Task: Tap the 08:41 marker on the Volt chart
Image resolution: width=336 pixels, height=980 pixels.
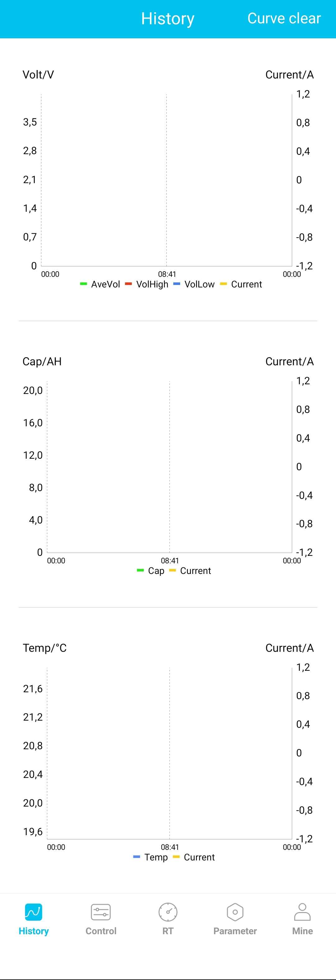Action: [167, 274]
